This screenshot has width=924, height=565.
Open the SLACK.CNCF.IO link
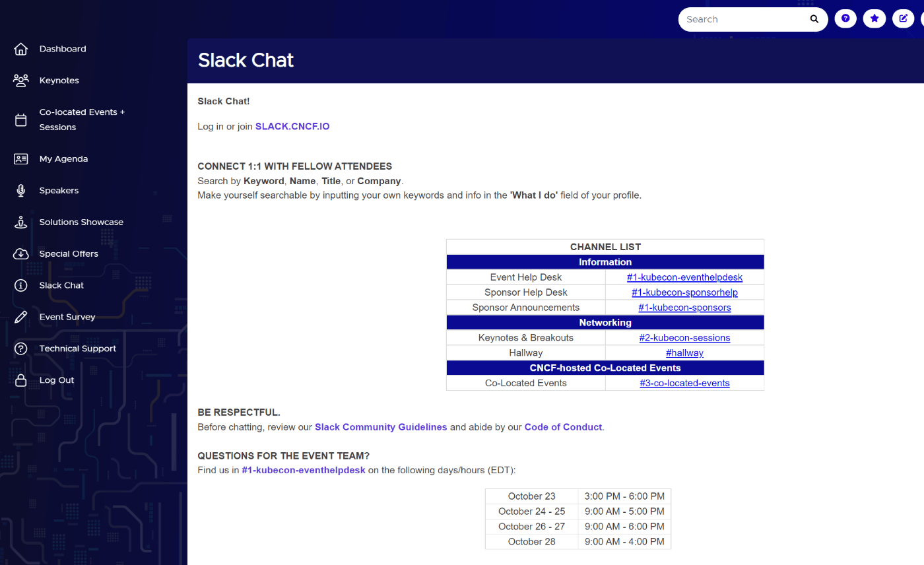click(292, 127)
